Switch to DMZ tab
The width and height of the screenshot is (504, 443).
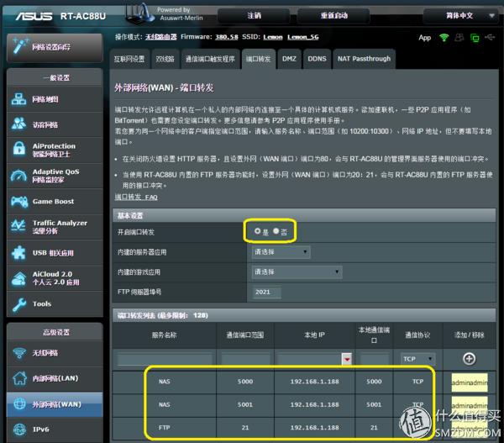tap(289, 59)
